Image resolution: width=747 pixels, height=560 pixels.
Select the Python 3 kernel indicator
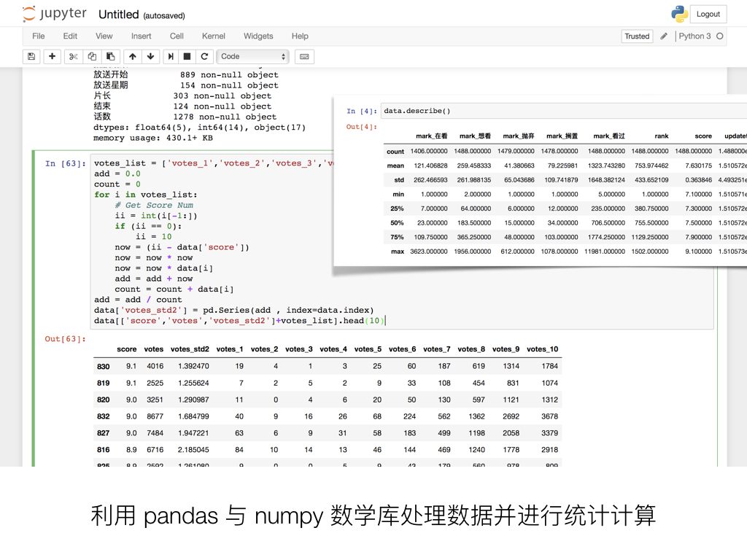coord(698,36)
